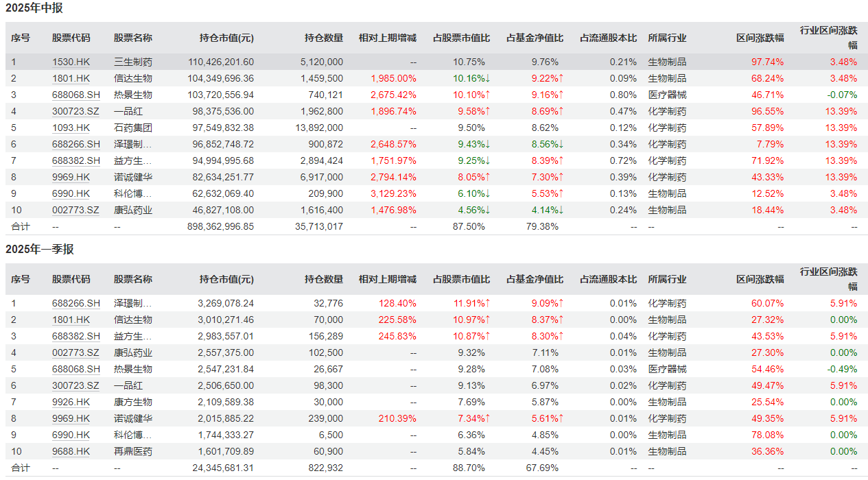
Task: Click 所属行业 header in 2025年一季报 table
Action: (667, 279)
